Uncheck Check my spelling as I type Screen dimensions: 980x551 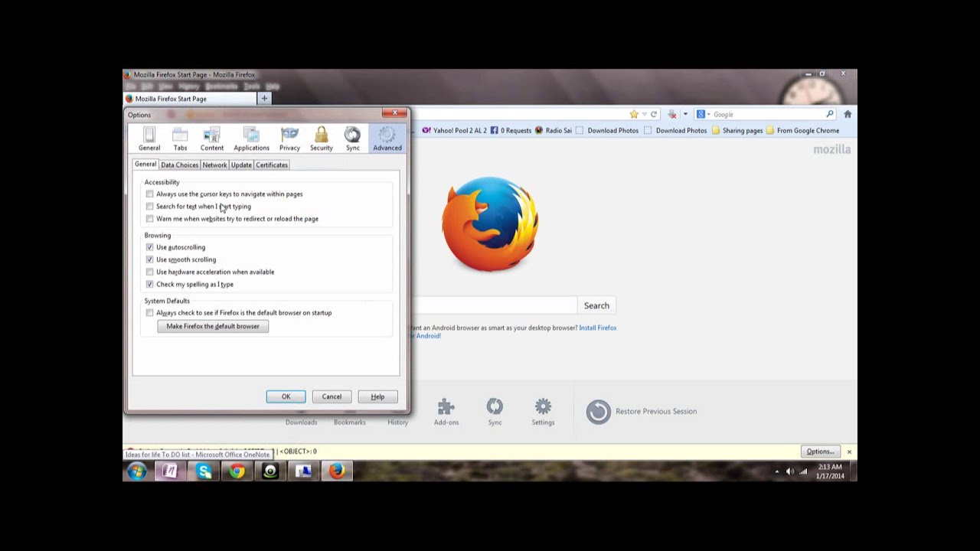click(x=149, y=284)
